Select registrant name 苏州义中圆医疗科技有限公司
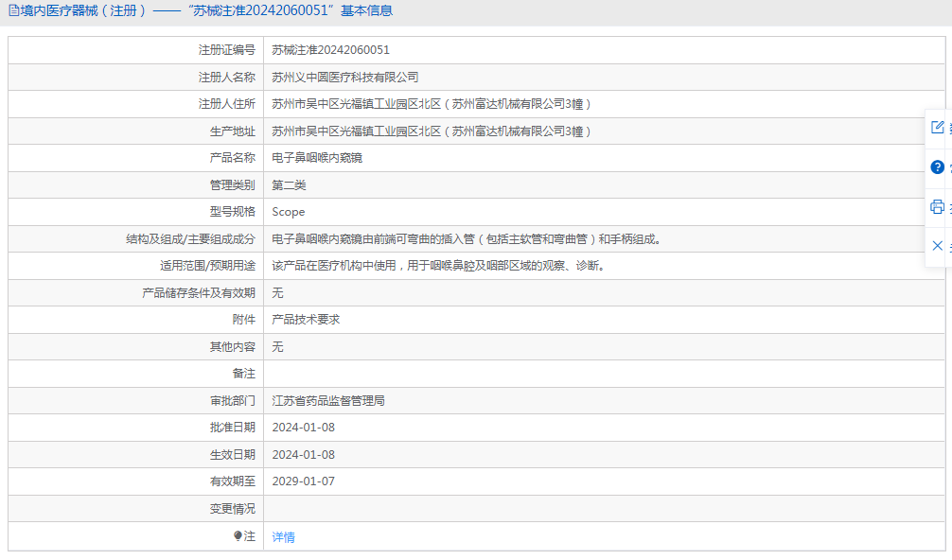Image resolution: width=952 pixels, height=560 pixels. 344,77
